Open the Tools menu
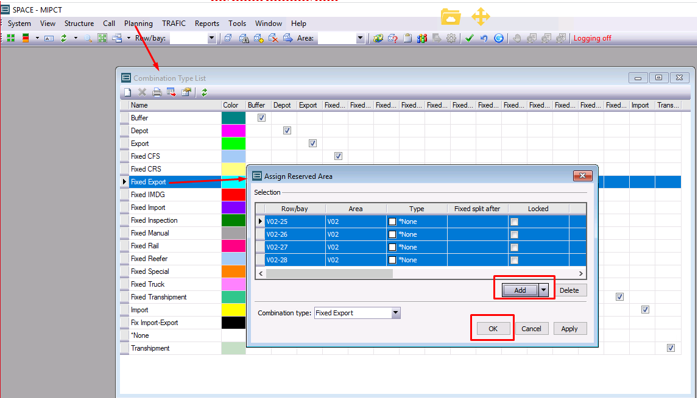 [237, 24]
